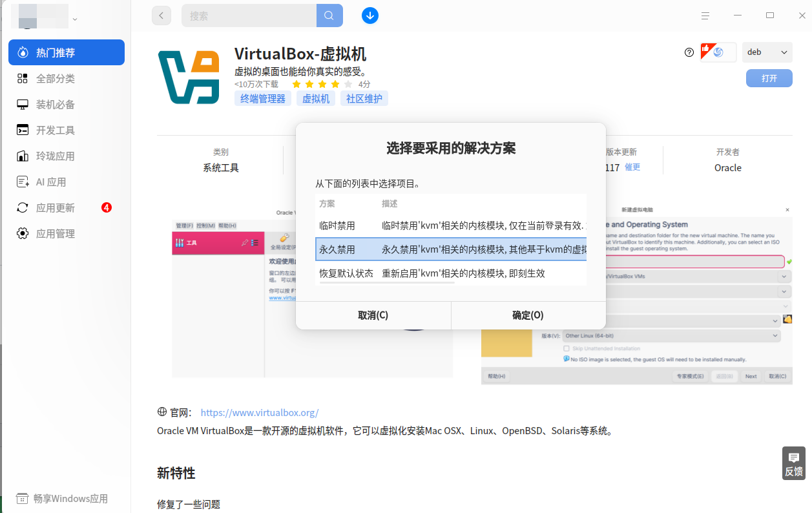Click the 确定(O) button
Viewport: 812px width, 513px height.
click(528, 315)
